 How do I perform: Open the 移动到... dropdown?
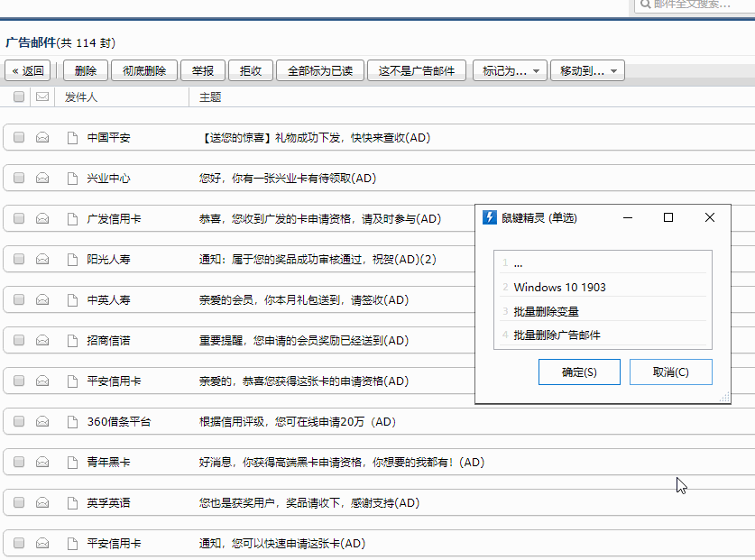click(587, 70)
